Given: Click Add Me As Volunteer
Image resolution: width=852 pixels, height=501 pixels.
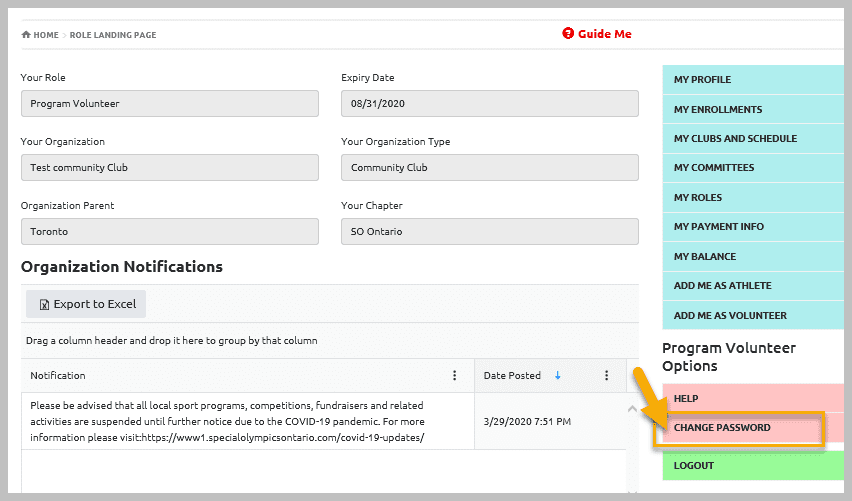Looking at the screenshot, I should click(753, 315).
